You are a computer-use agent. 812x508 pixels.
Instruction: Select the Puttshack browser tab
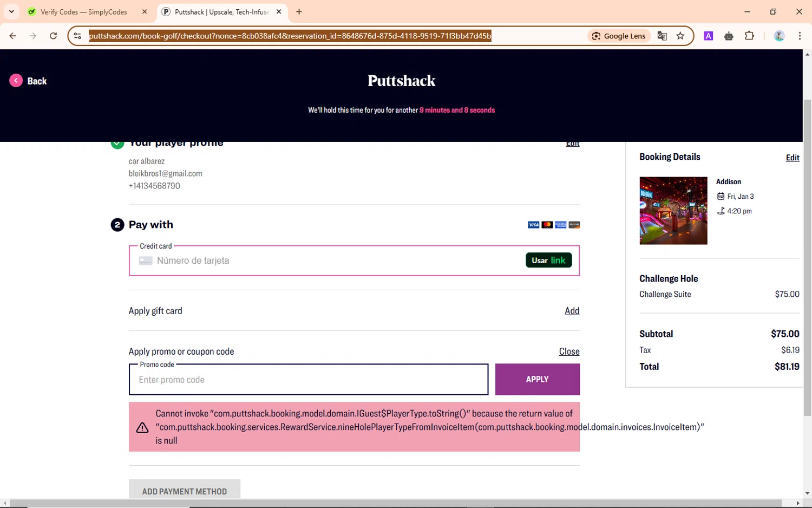(x=222, y=12)
